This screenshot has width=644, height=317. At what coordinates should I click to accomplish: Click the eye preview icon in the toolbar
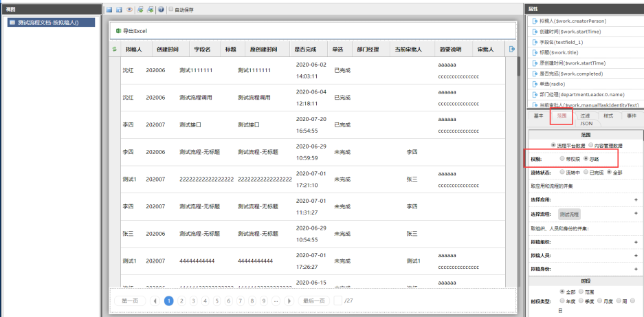pyautogui.click(x=129, y=10)
